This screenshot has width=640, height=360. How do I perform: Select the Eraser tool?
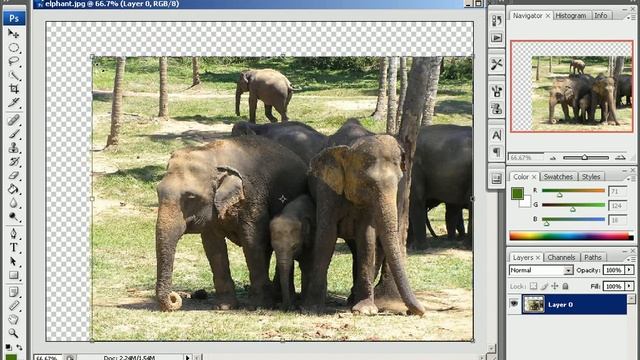[13, 175]
